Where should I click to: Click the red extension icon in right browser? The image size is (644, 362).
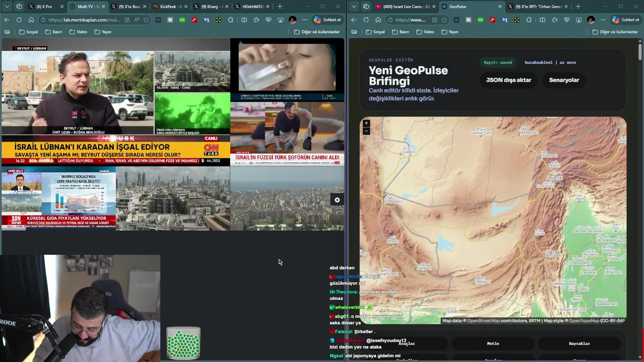(x=493, y=20)
